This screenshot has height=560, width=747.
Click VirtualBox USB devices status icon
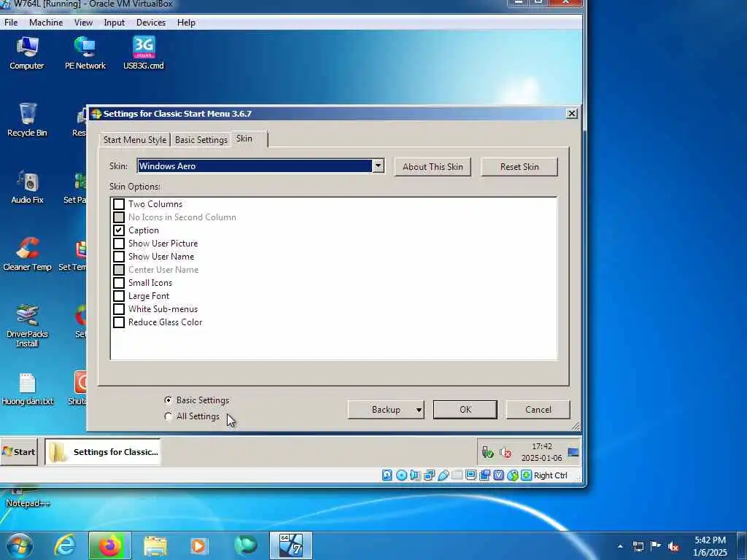pos(443,475)
